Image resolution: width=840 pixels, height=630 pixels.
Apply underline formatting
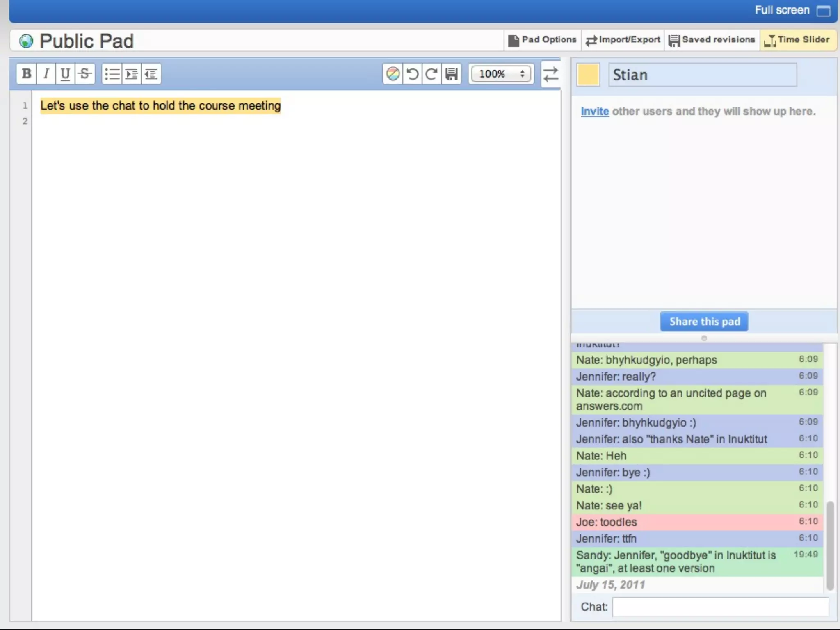coord(65,74)
